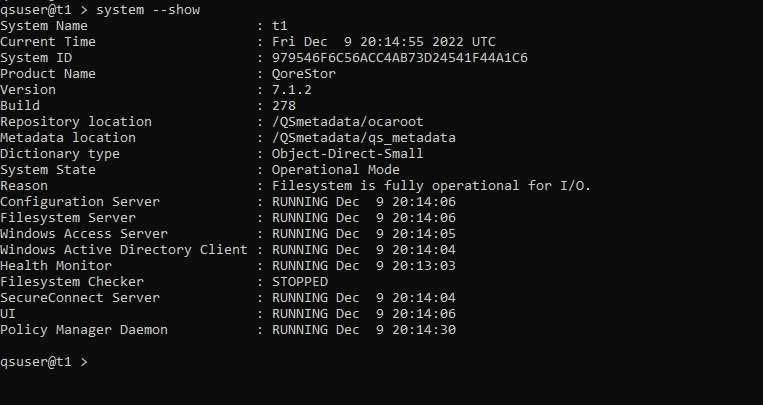Click the Object-Direct-Small dictionary type value
This screenshot has width=763, height=405.
pos(347,153)
